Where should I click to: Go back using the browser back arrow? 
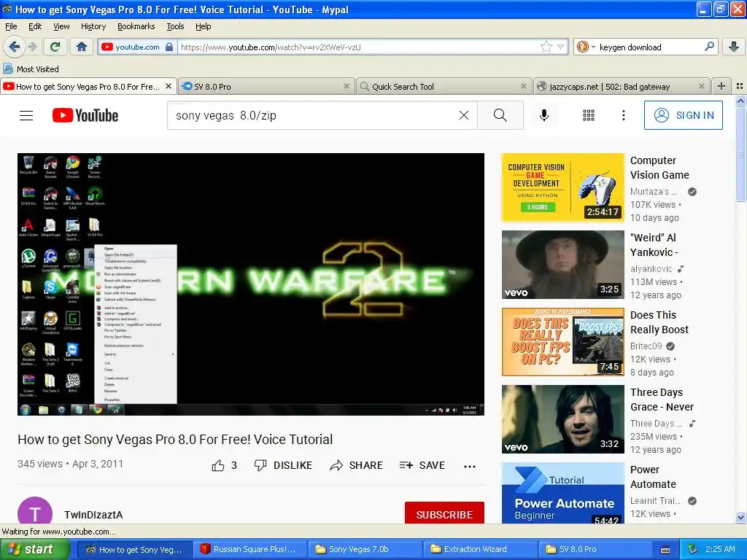coord(15,47)
